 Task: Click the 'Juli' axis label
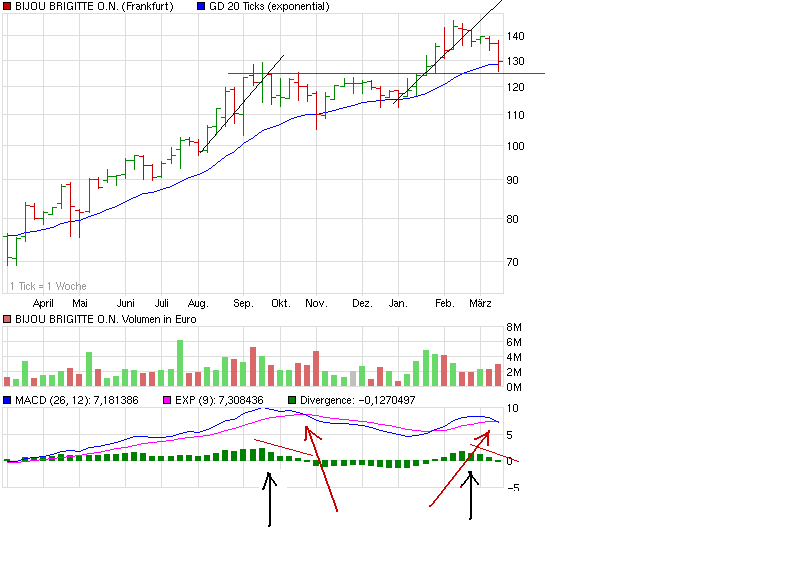pos(162,303)
